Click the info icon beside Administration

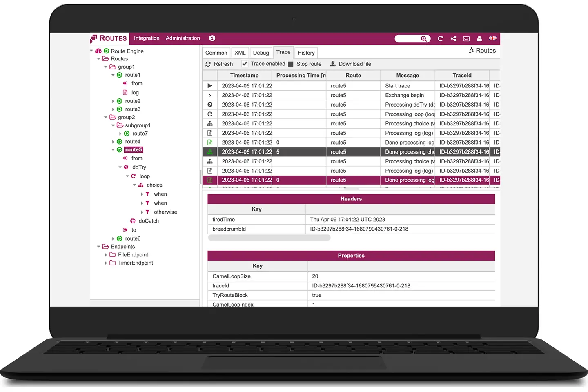[x=212, y=38]
